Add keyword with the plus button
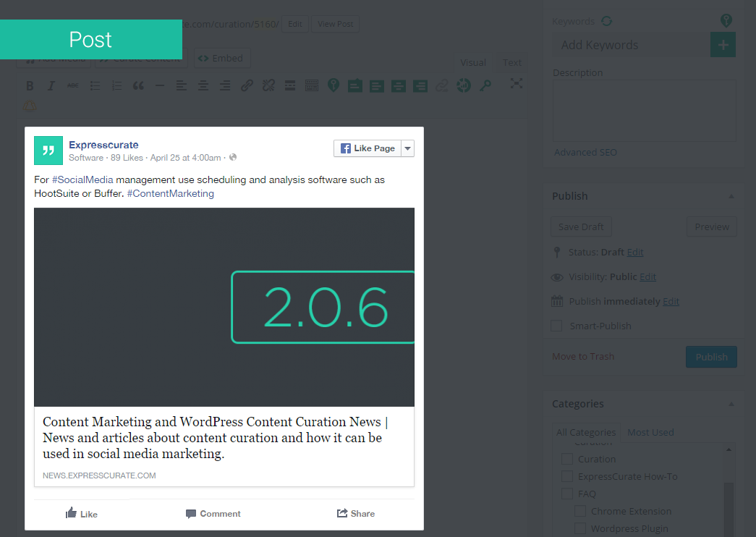 (x=723, y=45)
